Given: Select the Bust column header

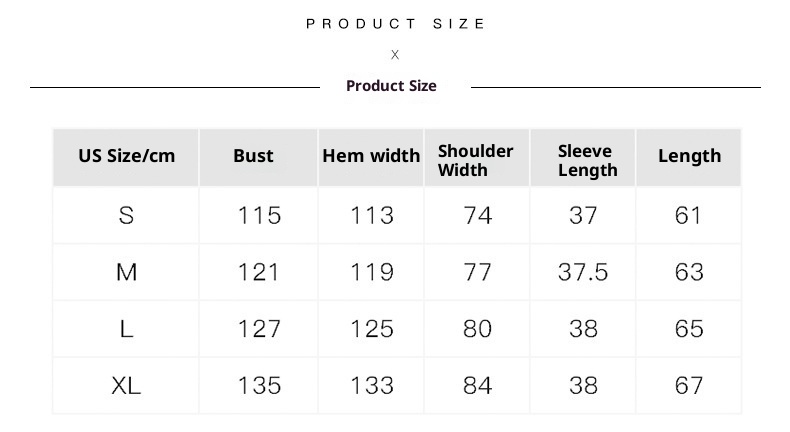Looking at the screenshot, I should 253,156.
